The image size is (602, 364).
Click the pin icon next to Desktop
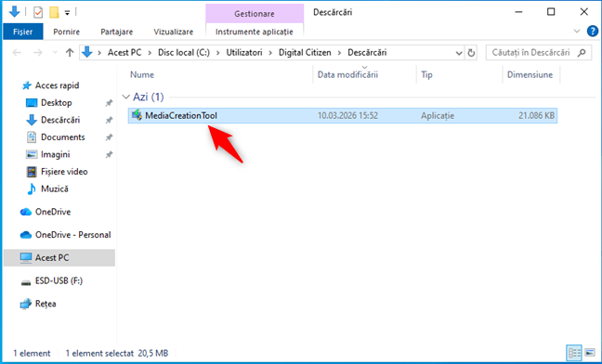click(x=109, y=103)
